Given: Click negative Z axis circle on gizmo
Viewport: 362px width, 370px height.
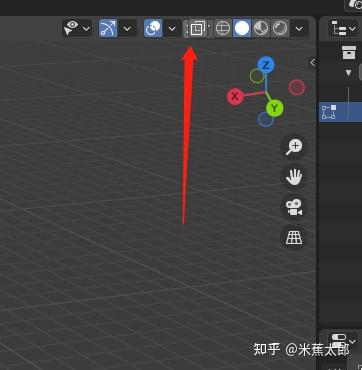Looking at the screenshot, I should click(x=266, y=119).
